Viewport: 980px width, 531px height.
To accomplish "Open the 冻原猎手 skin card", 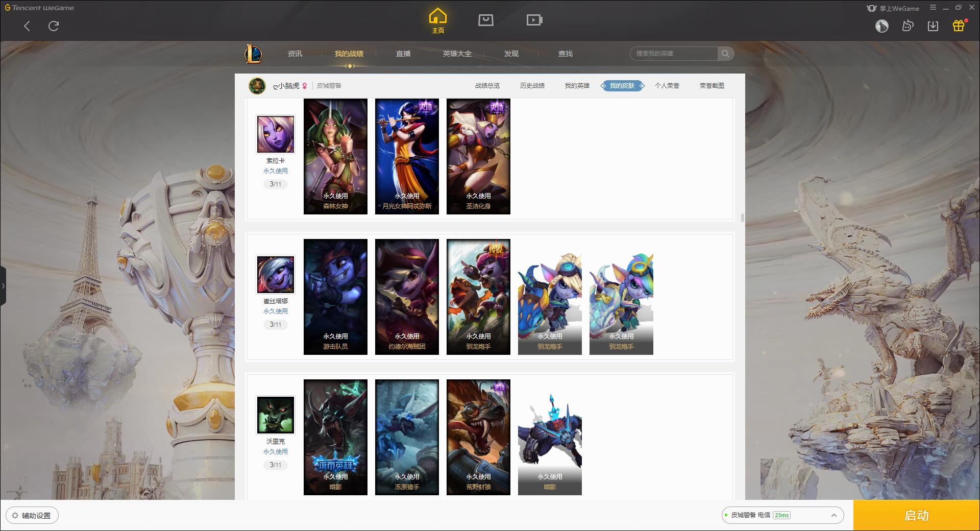I will tap(407, 437).
